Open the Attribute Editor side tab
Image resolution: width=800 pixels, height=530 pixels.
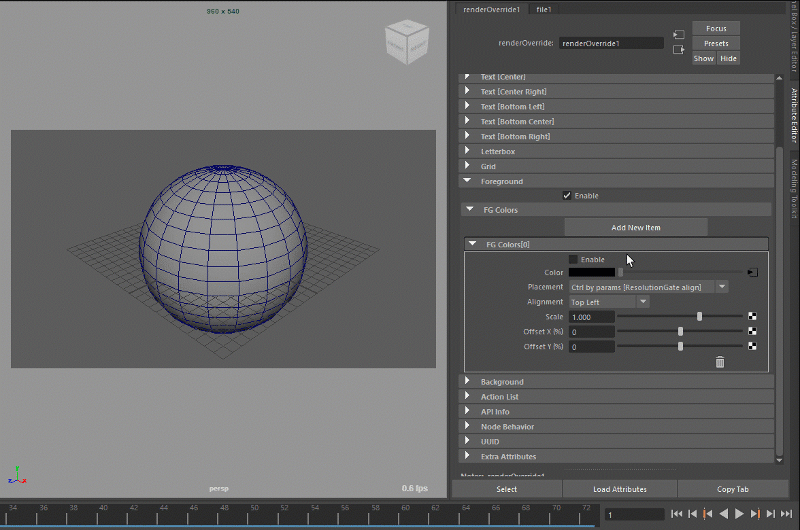(794, 118)
